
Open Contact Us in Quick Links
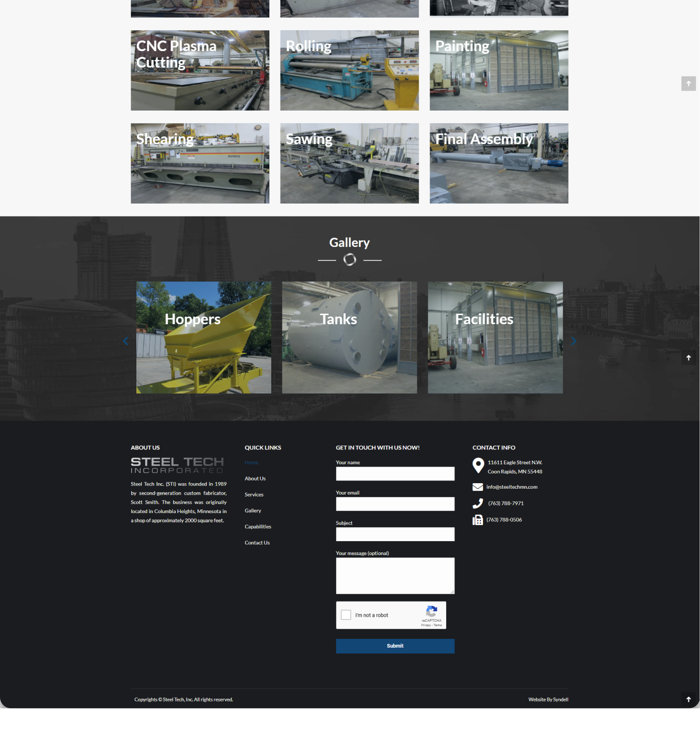pos(257,543)
